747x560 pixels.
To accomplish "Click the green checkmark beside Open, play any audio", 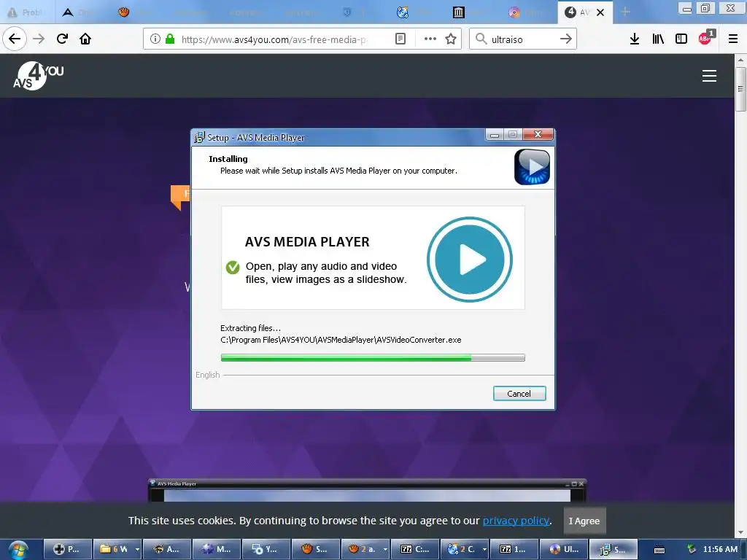I will pyautogui.click(x=233, y=268).
